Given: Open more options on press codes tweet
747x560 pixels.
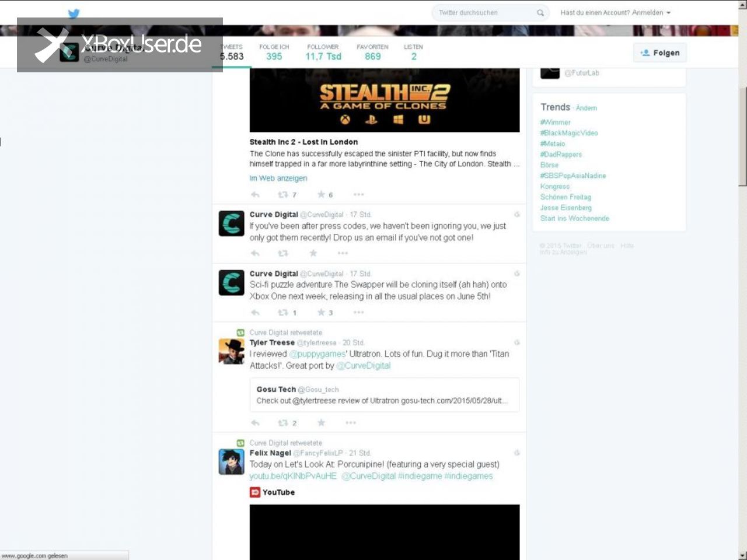Looking at the screenshot, I should pyautogui.click(x=343, y=253).
